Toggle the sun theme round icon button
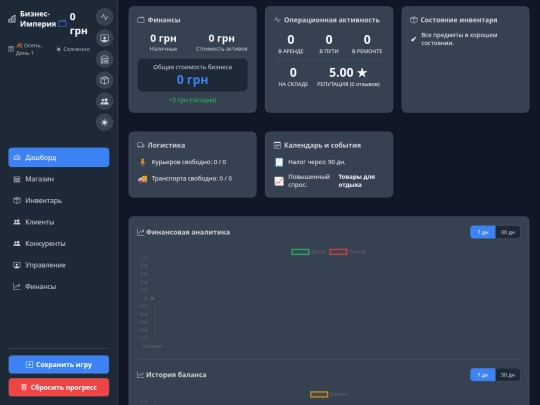The image size is (540, 405). 104,122
